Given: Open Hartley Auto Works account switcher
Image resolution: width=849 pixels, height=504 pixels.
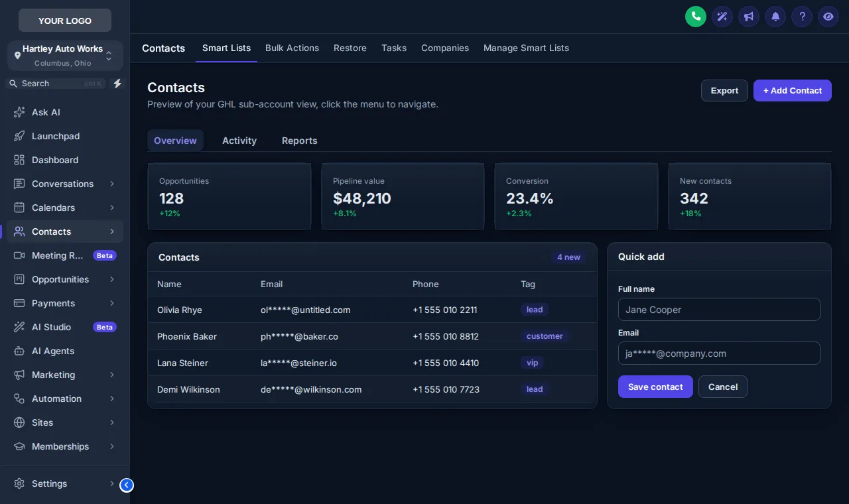Looking at the screenshot, I should point(65,56).
